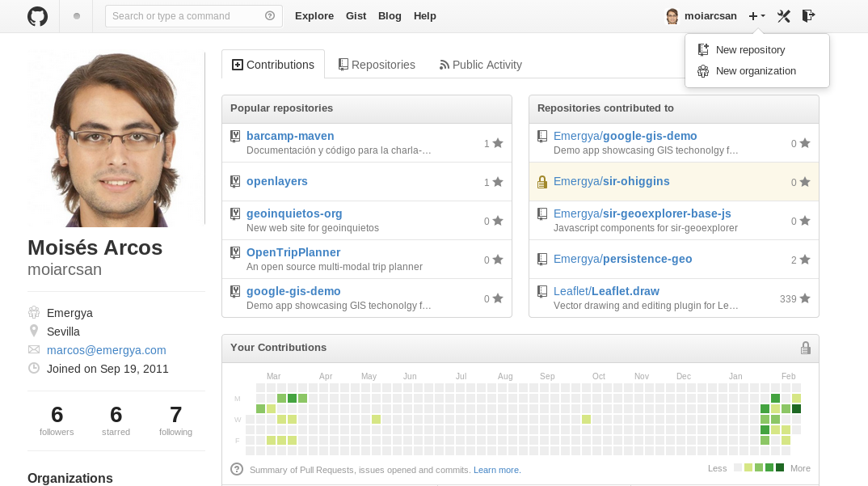This screenshot has width=868, height=486.
Task: Click the Learn more link
Action: (497, 470)
